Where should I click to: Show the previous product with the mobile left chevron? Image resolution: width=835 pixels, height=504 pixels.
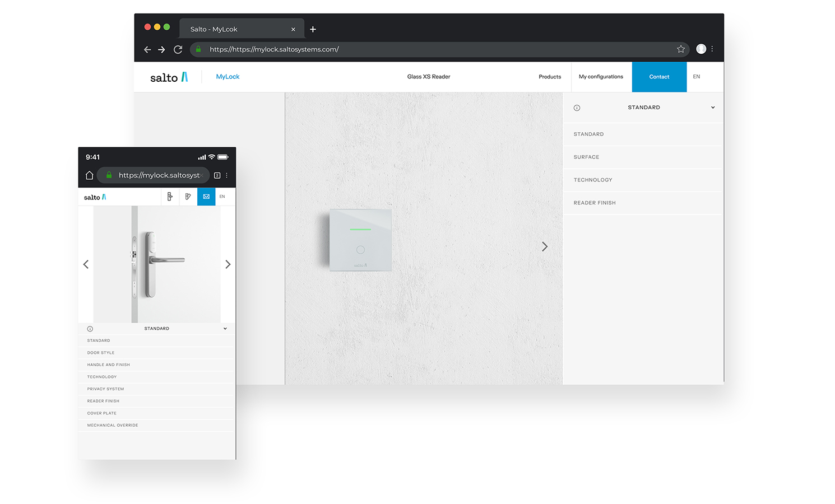(86, 264)
